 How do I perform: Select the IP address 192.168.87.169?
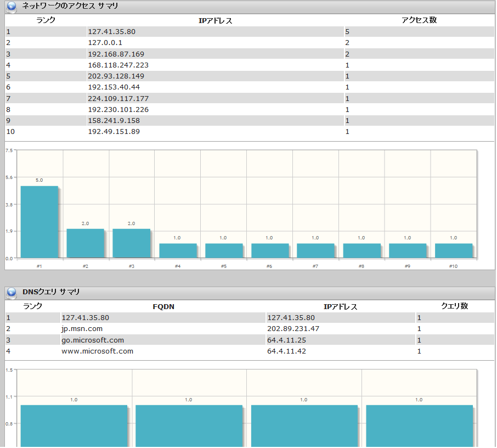[116, 54]
